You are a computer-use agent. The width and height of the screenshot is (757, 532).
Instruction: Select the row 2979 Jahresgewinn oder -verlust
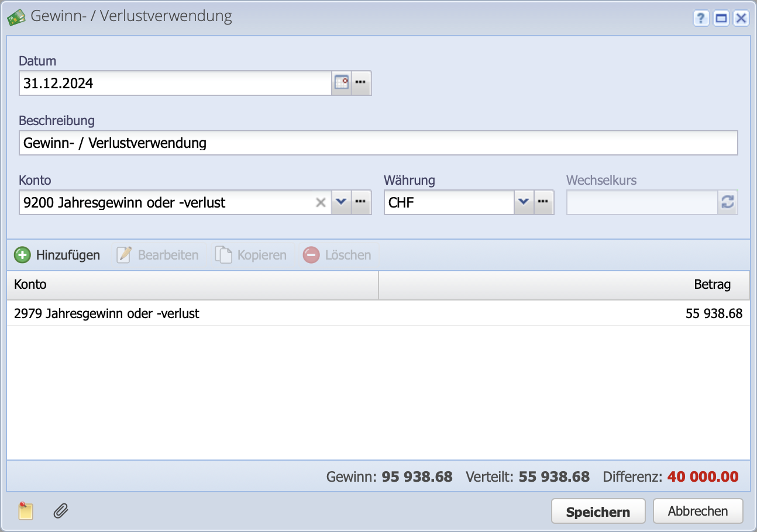(x=105, y=313)
